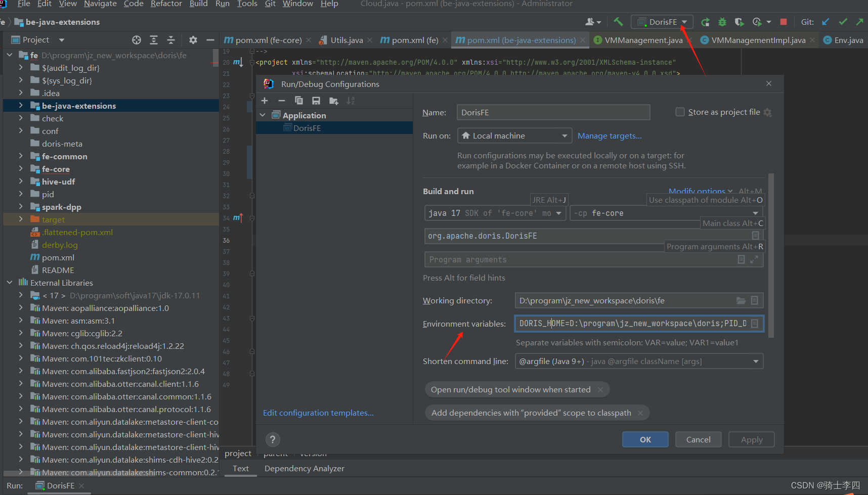The height and width of the screenshot is (495, 868).
Task: Click the Environment variables input field
Action: click(x=639, y=323)
